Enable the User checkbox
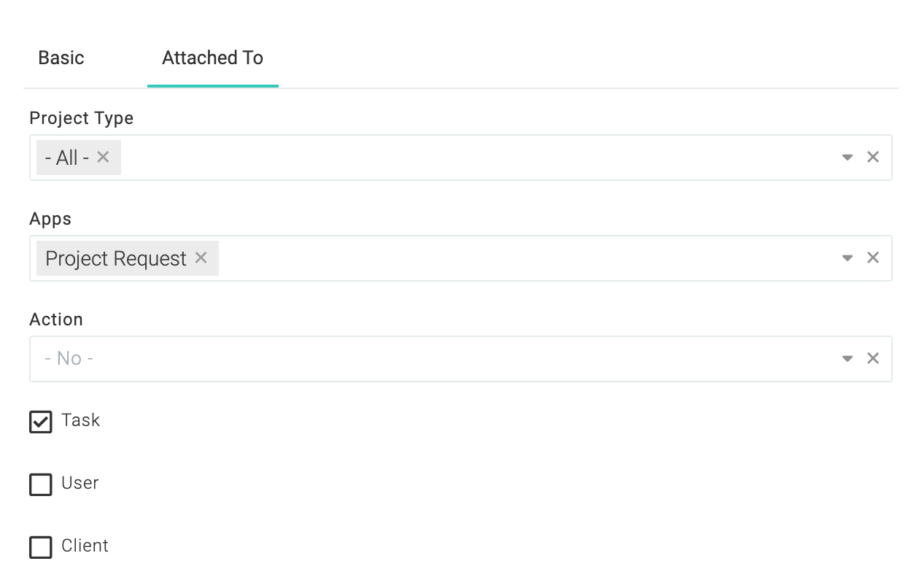The image size is (919, 588). tap(41, 484)
